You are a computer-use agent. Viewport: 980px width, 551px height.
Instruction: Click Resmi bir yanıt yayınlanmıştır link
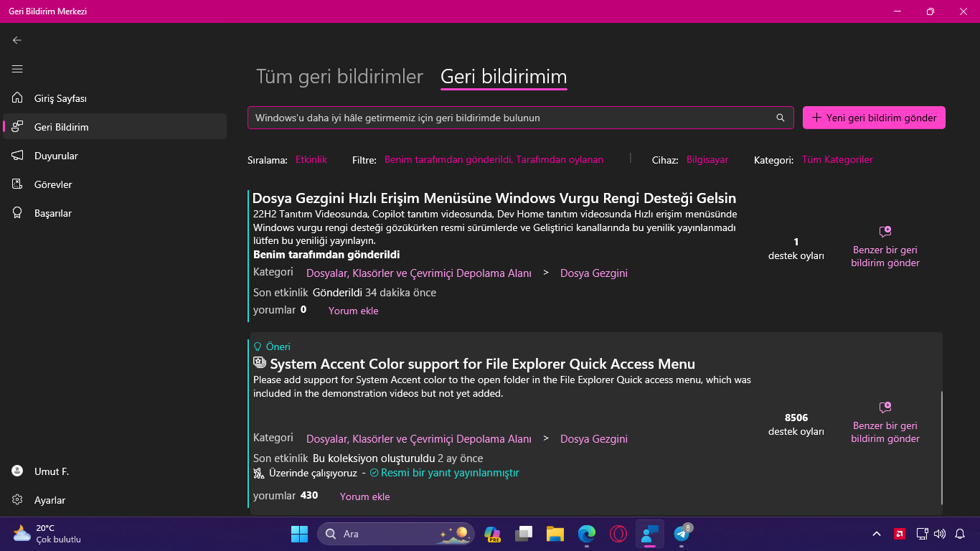click(x=450, y=473)
